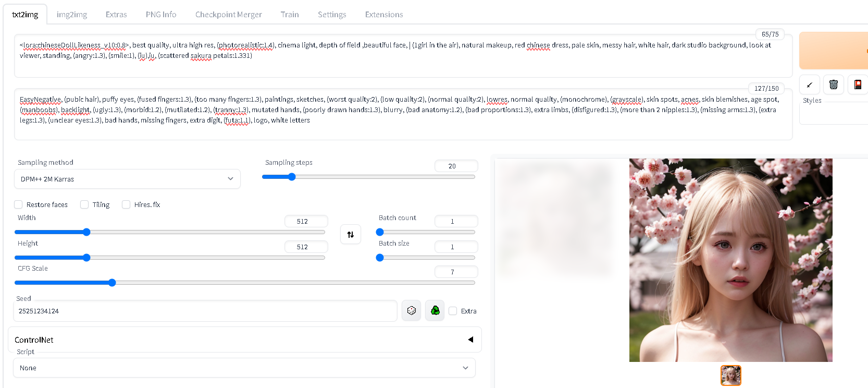Click the red card extra networks icon
This screenshot has width=868, height=388.
pos(858,84)
